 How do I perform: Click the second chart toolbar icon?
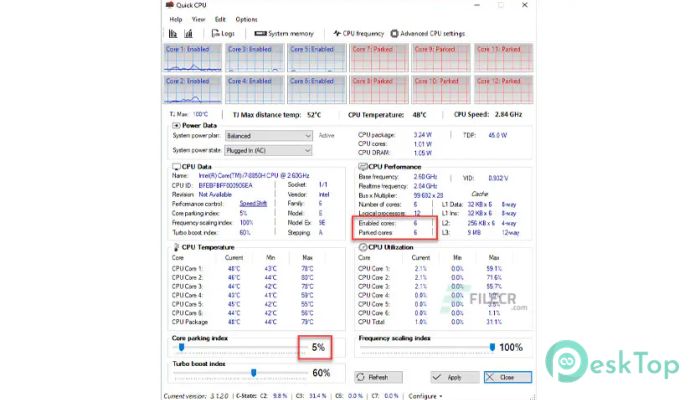click(188, 33)
